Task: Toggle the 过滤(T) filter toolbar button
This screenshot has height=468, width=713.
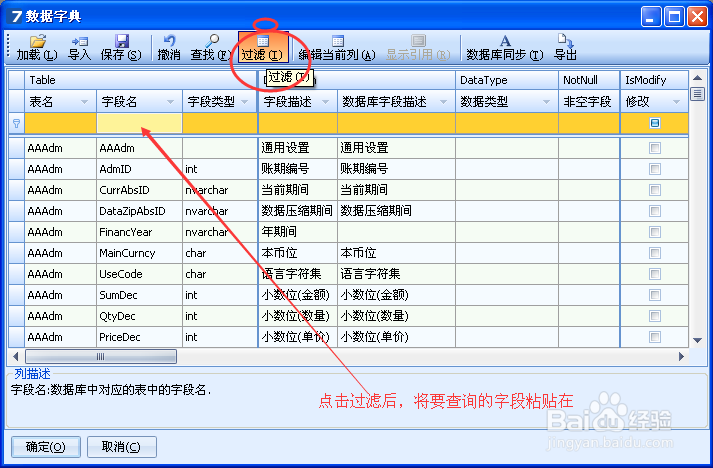Action: (263, 47)
